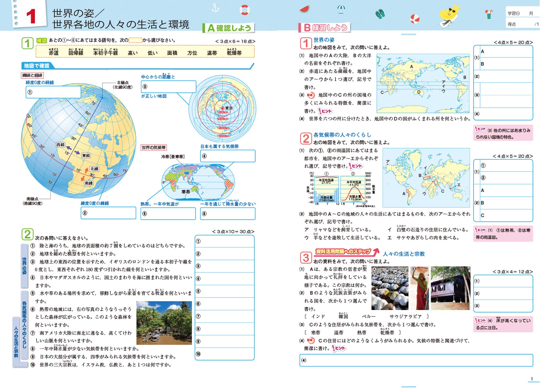
Task: Click answer row B in the B2 (2) answer box
Action: click(x=506, y=203)
